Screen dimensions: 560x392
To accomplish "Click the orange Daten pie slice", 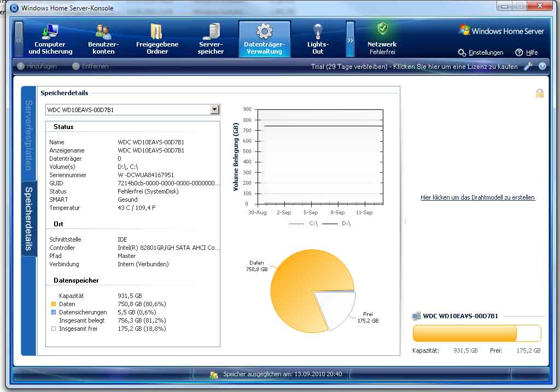I will (x=300, y=285).
